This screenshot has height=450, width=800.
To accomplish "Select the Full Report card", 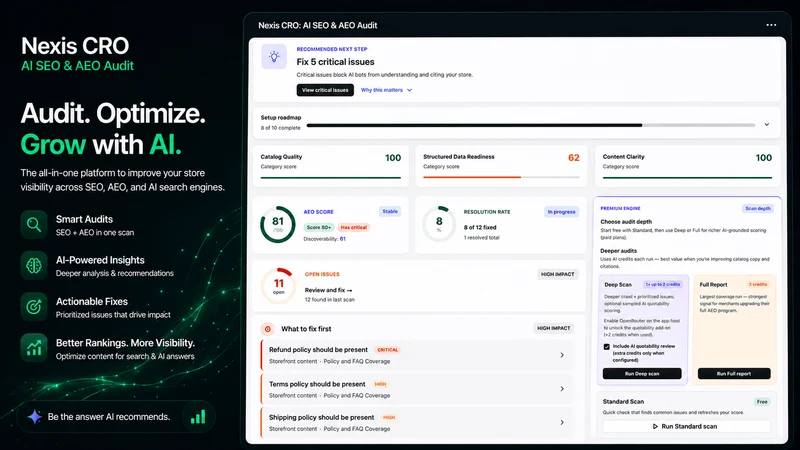I will (x=734, y=330).
